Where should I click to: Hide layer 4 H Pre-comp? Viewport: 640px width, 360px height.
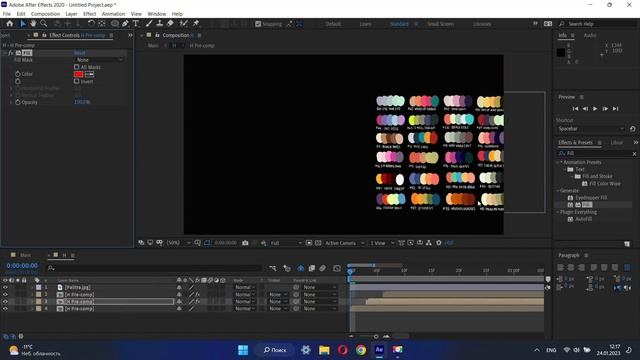click(5, 309)
